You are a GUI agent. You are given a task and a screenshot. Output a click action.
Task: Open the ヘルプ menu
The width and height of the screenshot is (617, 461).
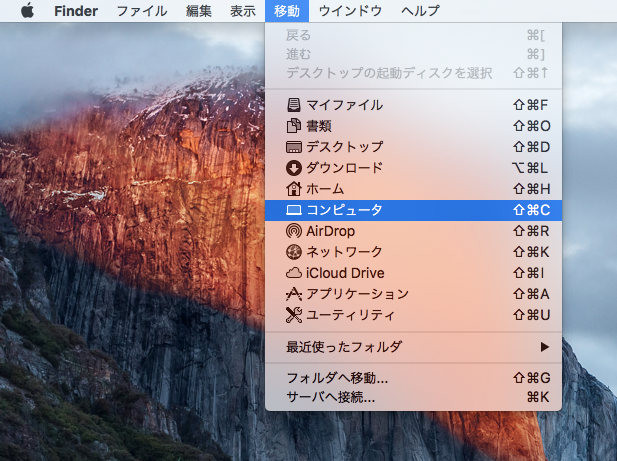pyautogui.click(x=420, y=11)
